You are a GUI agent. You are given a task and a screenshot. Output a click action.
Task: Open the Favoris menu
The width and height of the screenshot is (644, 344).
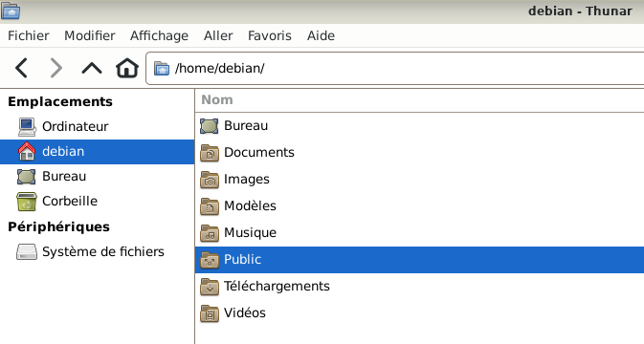point(270,35)
